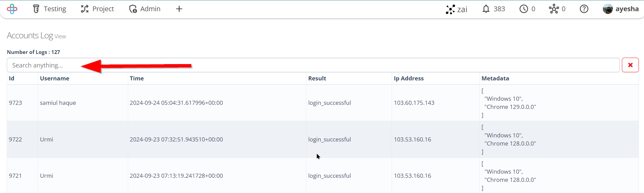This screenshot has width=644, height=193.
Task: Open the Testing menu
Action: point(49,9)
